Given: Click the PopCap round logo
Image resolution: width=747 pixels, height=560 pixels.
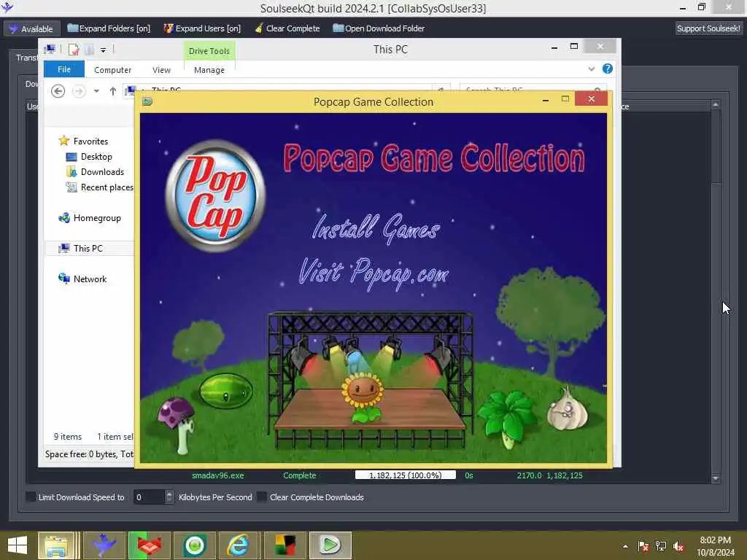Looking at the screenshot, I should [215, 195].
